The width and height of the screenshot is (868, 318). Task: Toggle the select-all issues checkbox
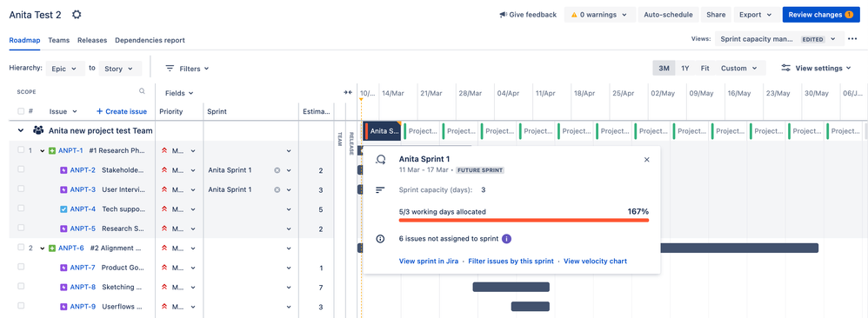(21, 111)
